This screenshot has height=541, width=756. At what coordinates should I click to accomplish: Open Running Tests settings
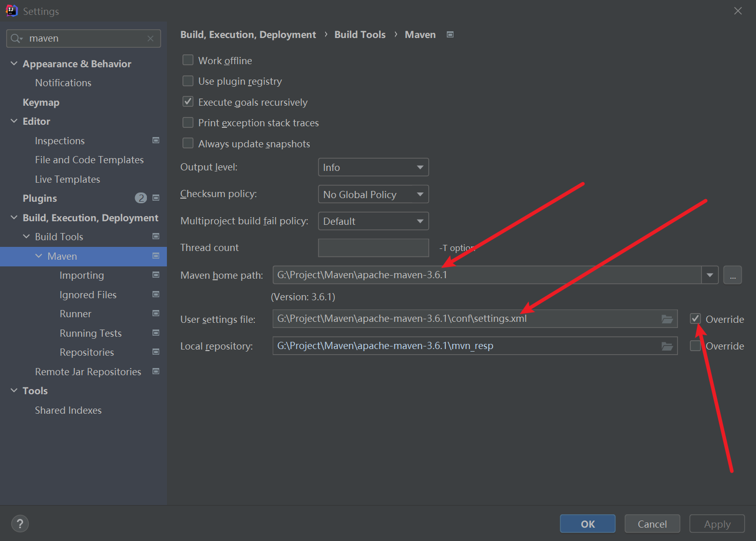click(x=90, y=333)
